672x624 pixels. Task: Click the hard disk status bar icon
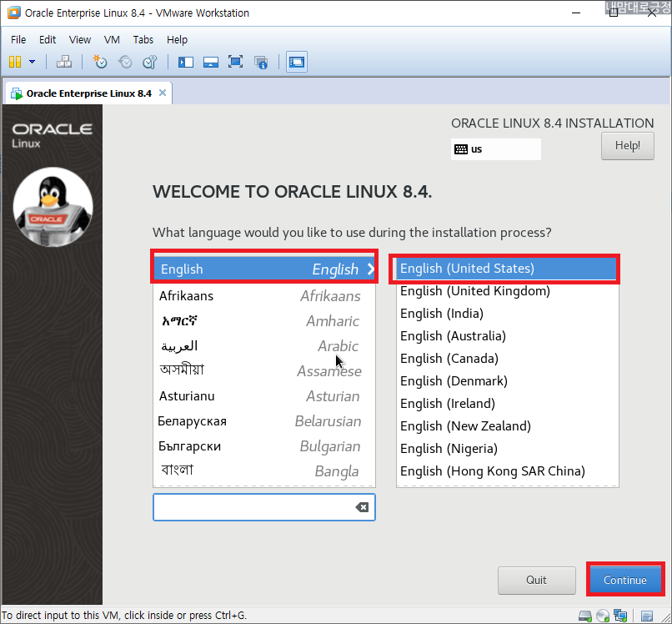coord(585,616)
